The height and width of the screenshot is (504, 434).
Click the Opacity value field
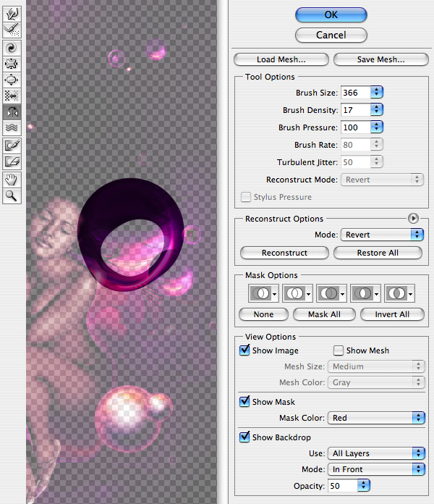(343, 486)
